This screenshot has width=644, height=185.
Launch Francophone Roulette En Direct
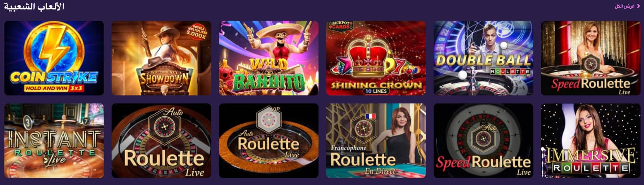(x=376, y=140)
